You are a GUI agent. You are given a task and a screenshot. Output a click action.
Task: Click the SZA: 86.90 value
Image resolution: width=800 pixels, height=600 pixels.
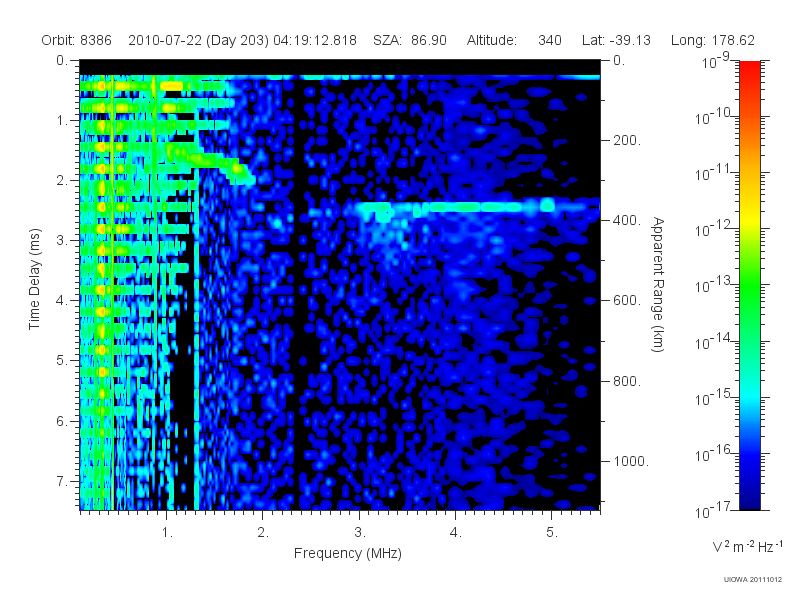click(x=410, y=40)
